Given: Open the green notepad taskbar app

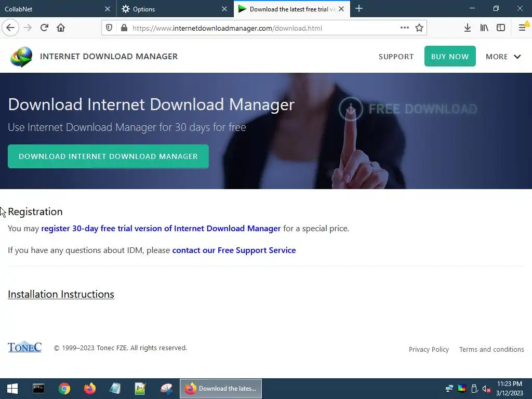Looking at the screenshot, I should click(140, 389).
